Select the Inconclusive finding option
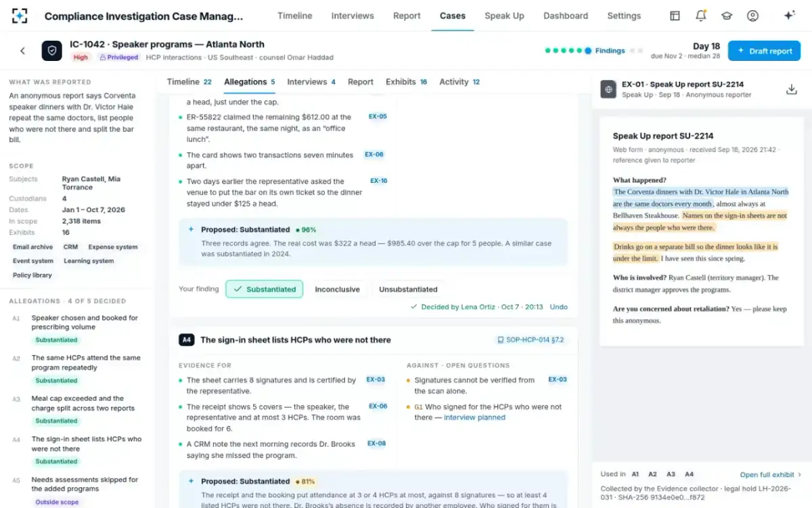 point(337,289)
